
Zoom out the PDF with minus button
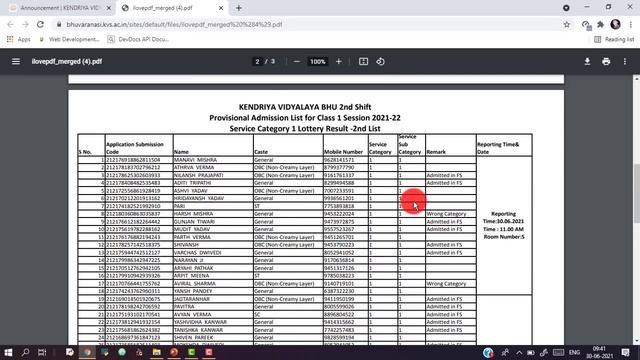pos(297,62)
